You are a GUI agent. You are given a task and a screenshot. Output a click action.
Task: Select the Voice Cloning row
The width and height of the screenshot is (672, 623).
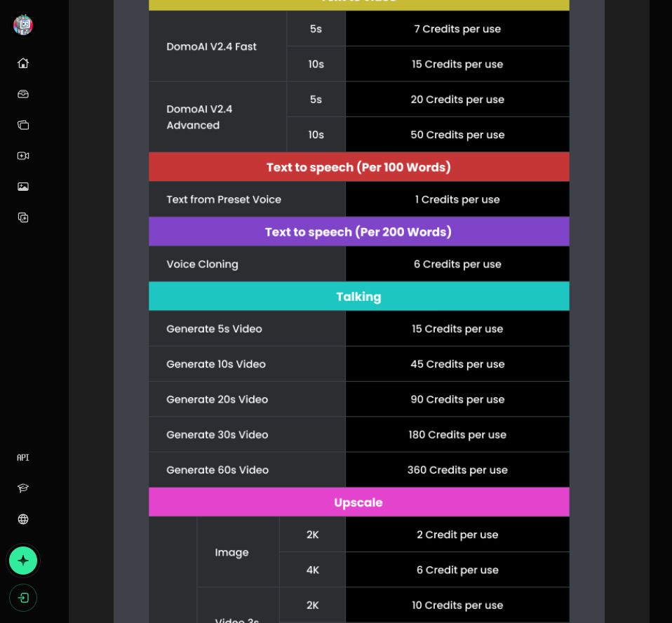(358, 264)
